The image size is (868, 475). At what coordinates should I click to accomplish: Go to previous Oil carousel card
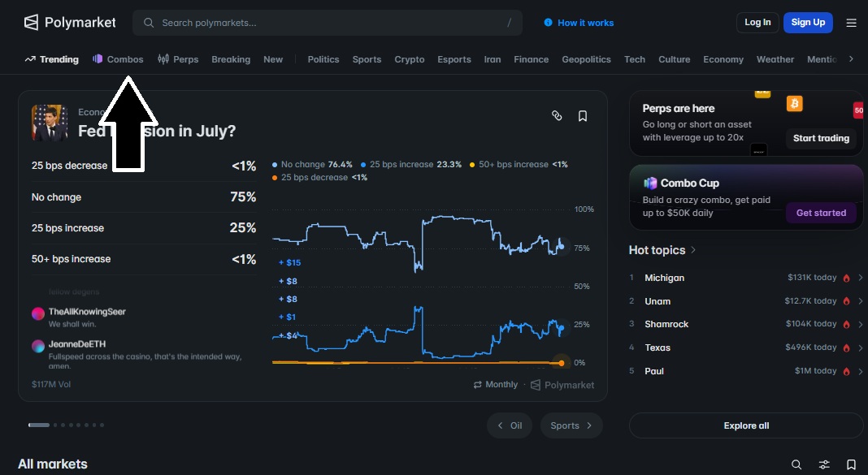click(x=510, y=425)
